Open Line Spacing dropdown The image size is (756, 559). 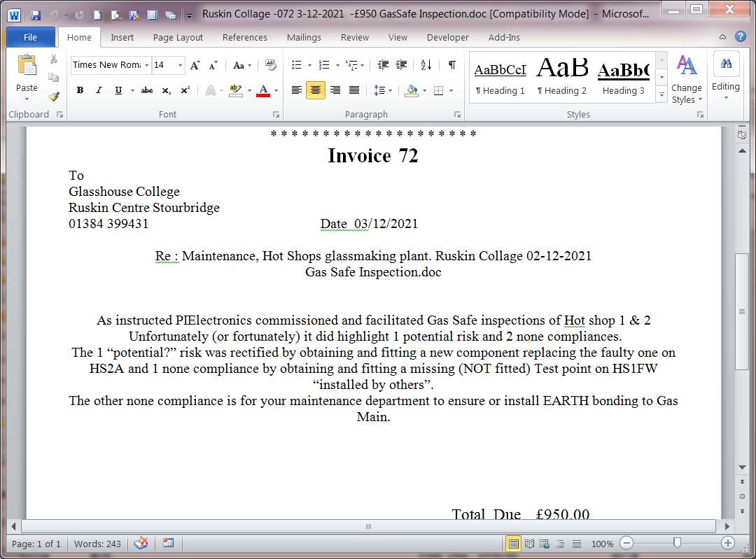coord(384,90)
